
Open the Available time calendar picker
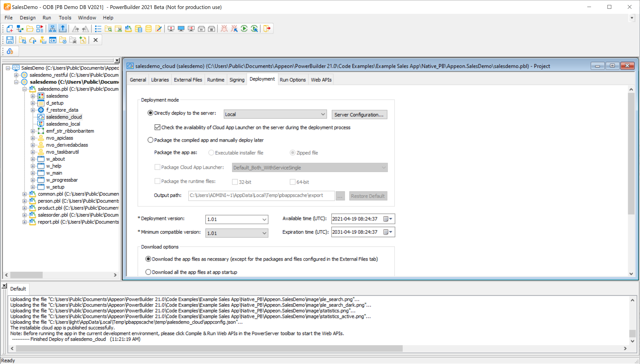[388, 219]
